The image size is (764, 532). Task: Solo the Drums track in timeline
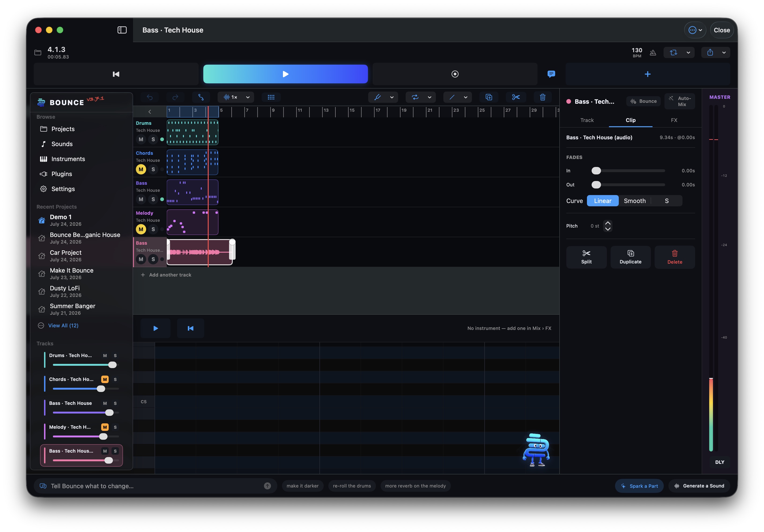153,139
